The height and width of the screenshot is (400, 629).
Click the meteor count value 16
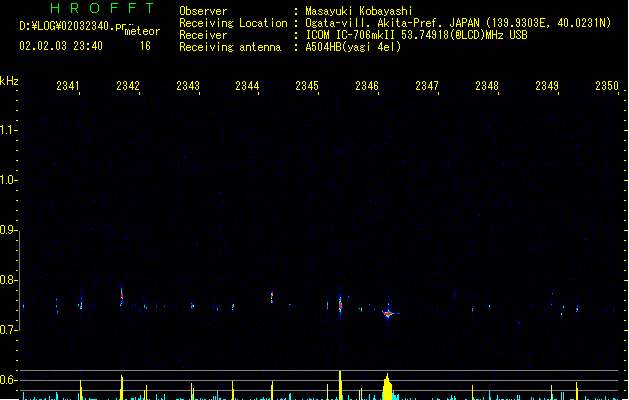coord(145,46)
